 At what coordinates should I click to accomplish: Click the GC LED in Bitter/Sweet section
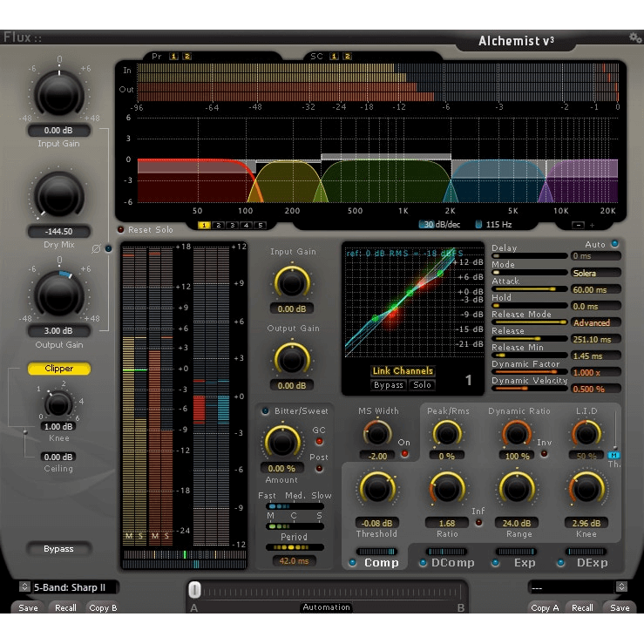click(319, 442)
